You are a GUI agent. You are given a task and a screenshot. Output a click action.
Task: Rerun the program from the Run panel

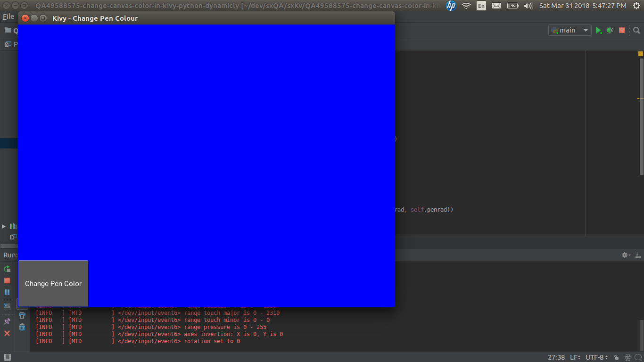7,269
